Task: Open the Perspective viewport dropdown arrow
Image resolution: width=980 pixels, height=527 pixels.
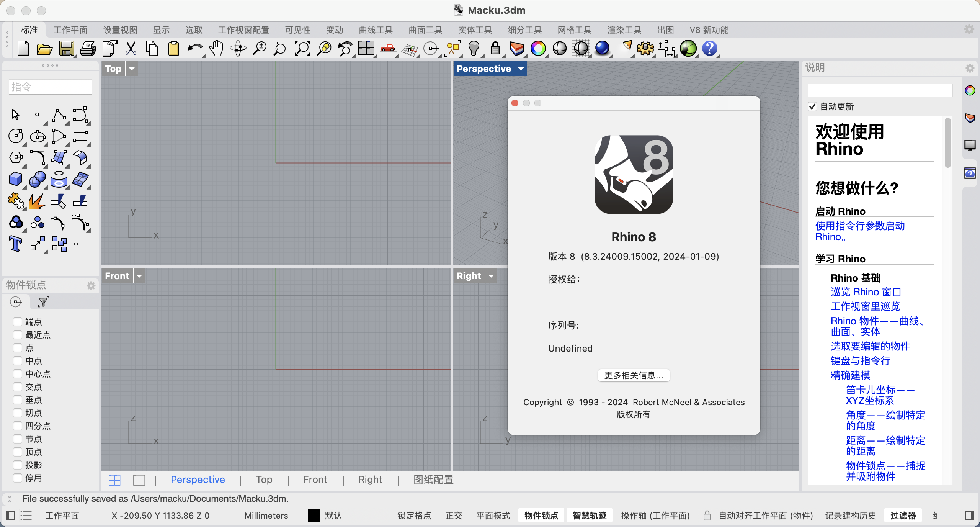Action: 521,69
